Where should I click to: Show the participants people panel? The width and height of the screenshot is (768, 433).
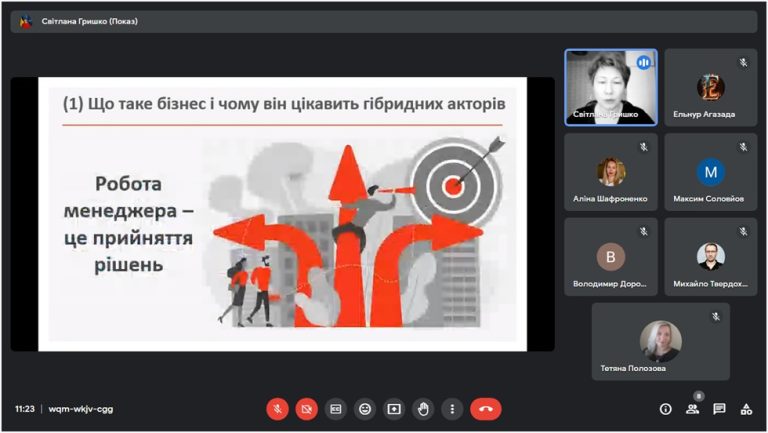point(693,409)
